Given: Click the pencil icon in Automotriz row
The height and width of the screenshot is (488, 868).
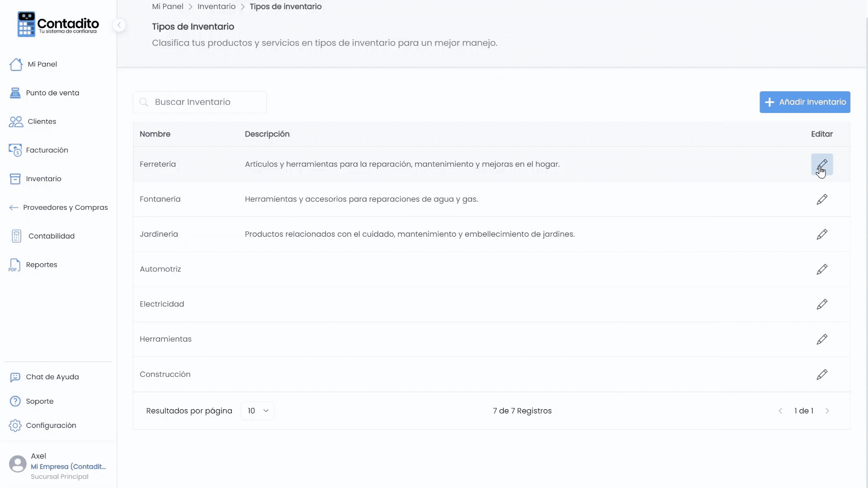Looking at the screenshot, I should pos(822,269).
